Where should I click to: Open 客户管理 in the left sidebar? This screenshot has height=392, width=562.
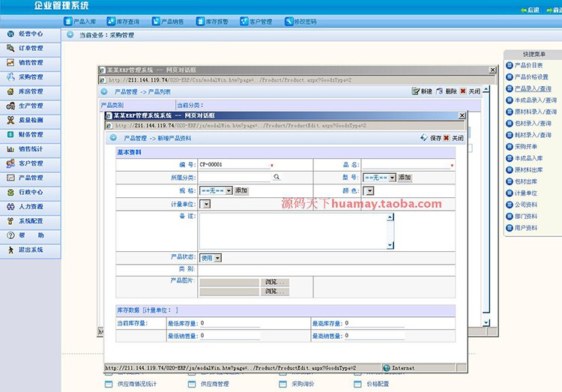[x=30, y=163]
